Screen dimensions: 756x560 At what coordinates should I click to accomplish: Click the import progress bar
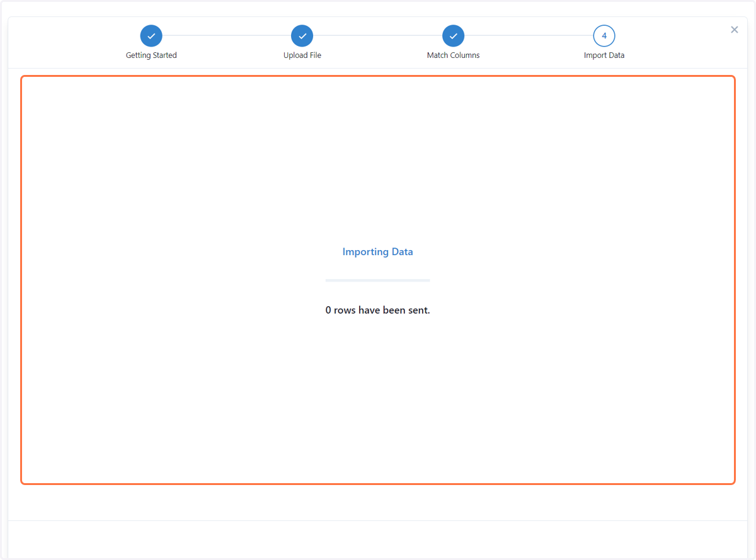point(378,280)
